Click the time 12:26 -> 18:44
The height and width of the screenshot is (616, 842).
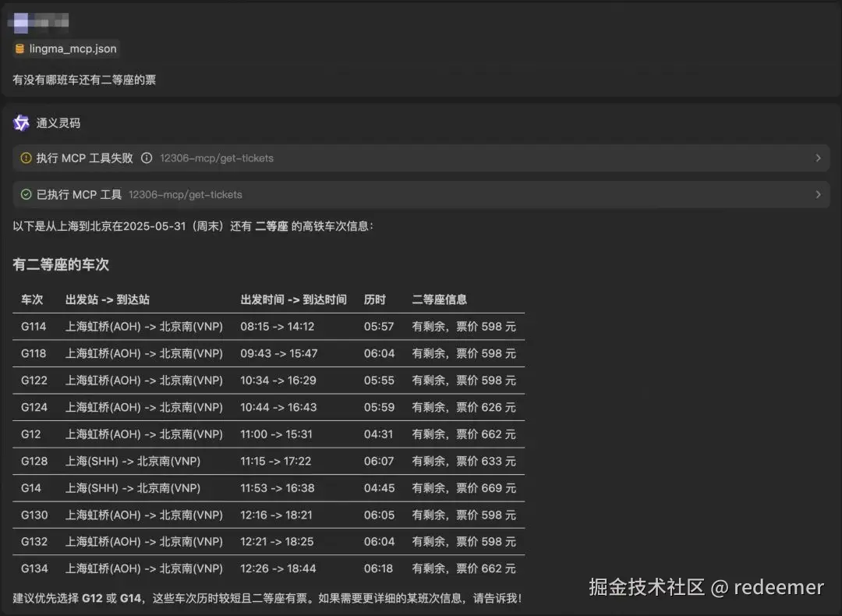click(x=278, y=568)
